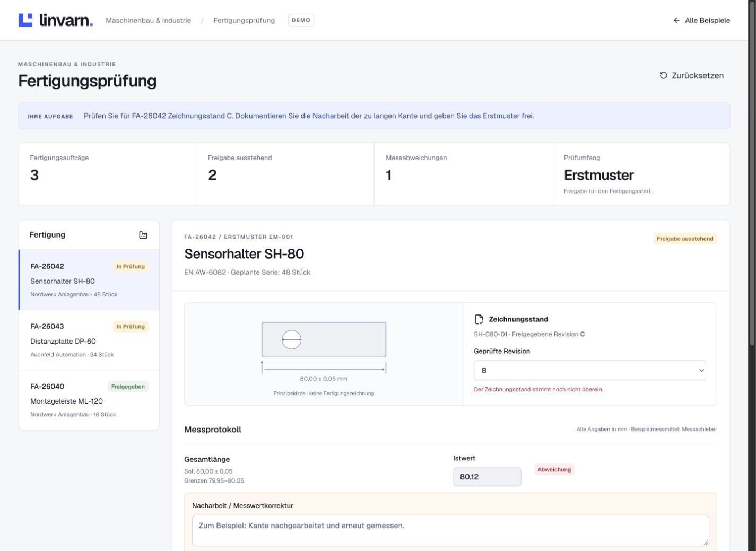Click the In Prüfung badge on FA-26042
Screen dimensions: 756x551
point(131,267)
